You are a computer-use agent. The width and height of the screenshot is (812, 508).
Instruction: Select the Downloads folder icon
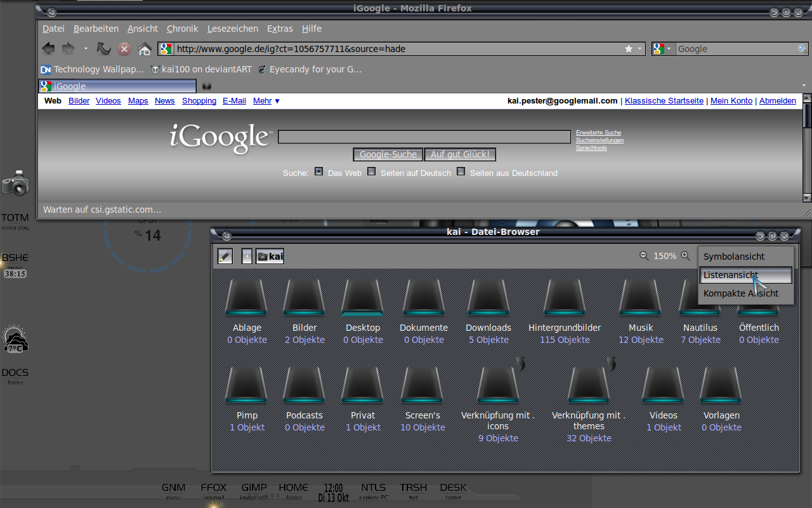point(488,297)
